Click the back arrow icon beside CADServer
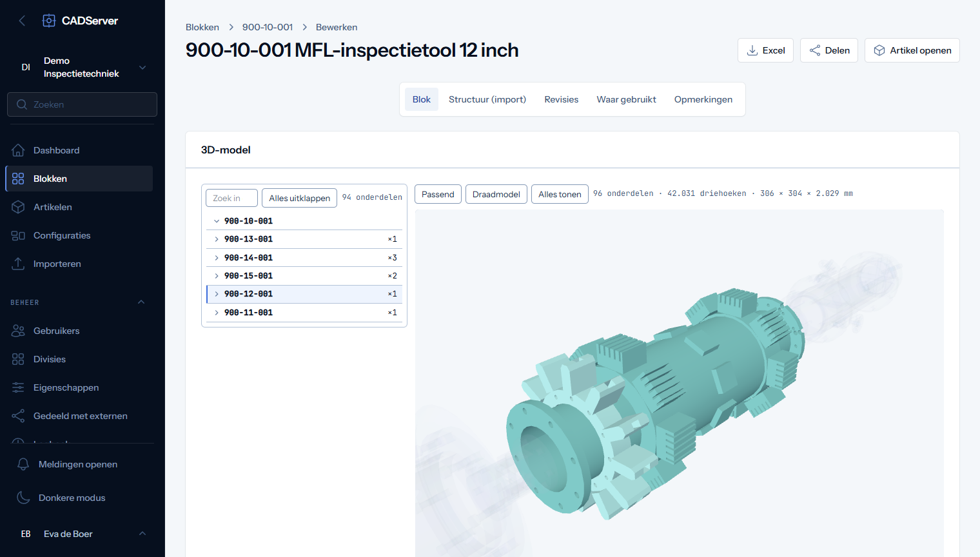The width and height of the screenshot is (980, 557). pos(22,21)
